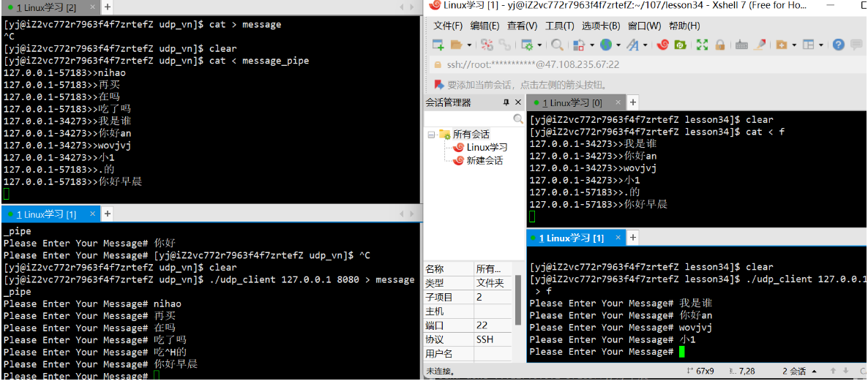The height and width of the screenshot is (392, 868).
Task: Click the Font toolbar icon
Action: coord(632,45)
